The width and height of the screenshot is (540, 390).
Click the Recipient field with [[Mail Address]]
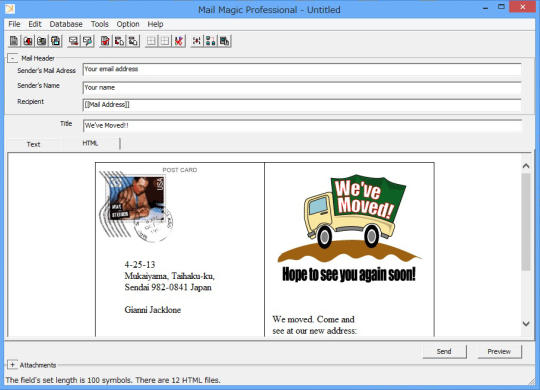click(x=302, y=105)
